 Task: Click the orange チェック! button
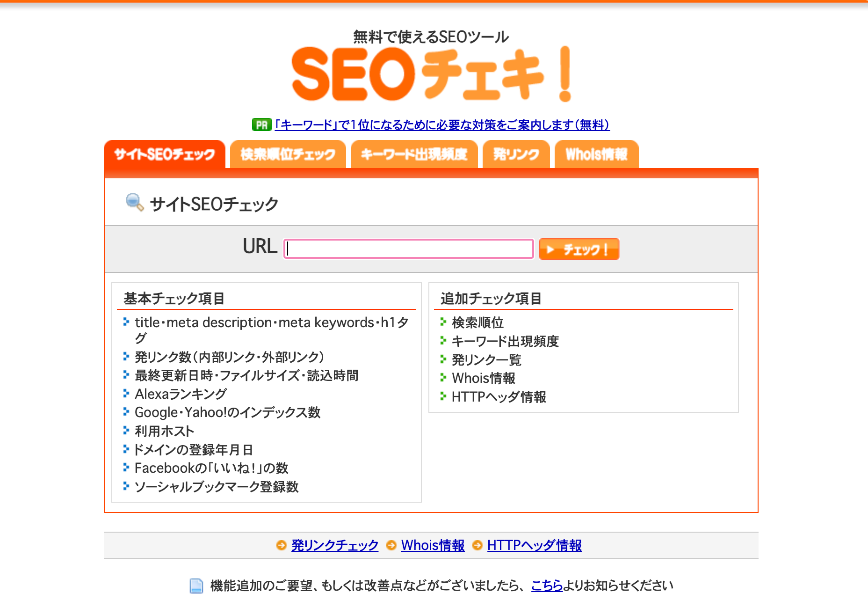point(579,249)
